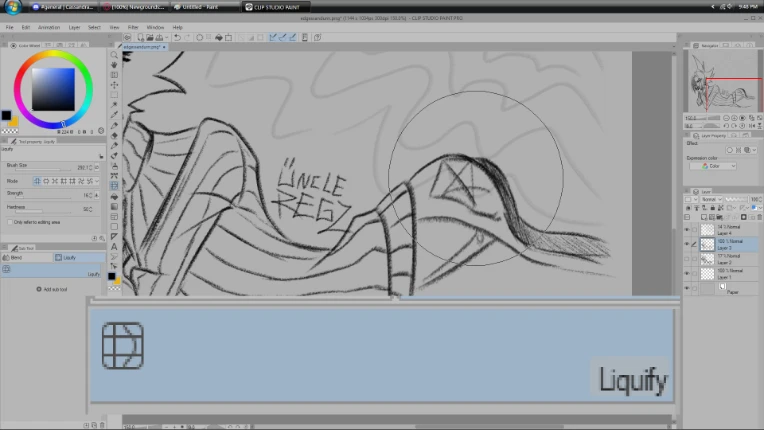Toggle visibility of Paper layer
This screenshot has width=764, height=430.
(687, 288)
